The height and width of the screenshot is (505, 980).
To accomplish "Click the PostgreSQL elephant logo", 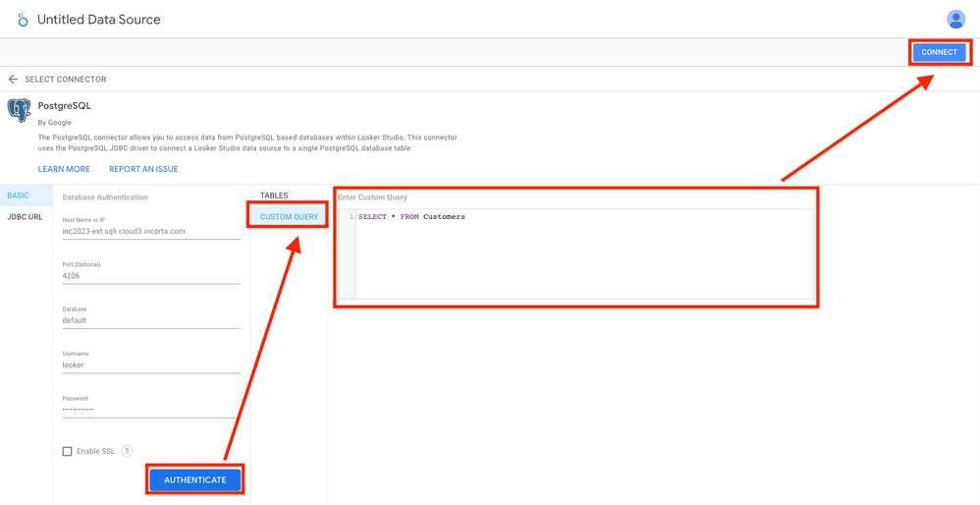I will coord(19,110).
